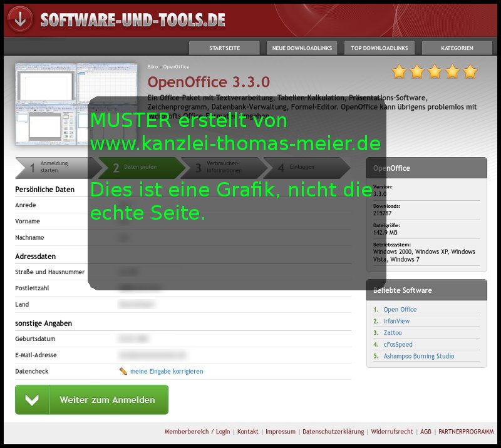
Task: Click the pencil icon beside Datencheck
Action: (123, 371)
